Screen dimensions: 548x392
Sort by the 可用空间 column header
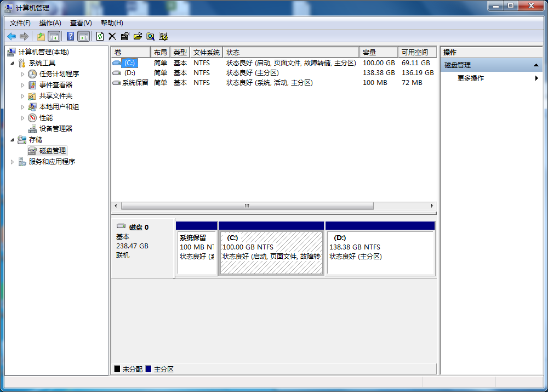tap(417, 53)
